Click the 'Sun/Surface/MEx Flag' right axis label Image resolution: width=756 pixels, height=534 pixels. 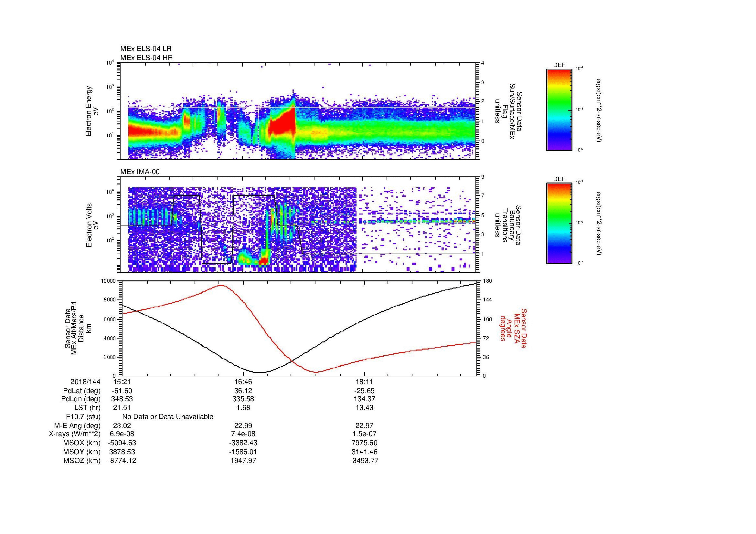[509, 111]
